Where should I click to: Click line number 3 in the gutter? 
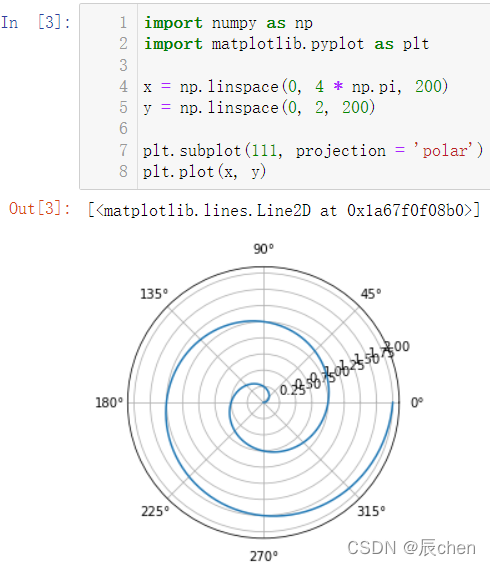click(123, 65)
